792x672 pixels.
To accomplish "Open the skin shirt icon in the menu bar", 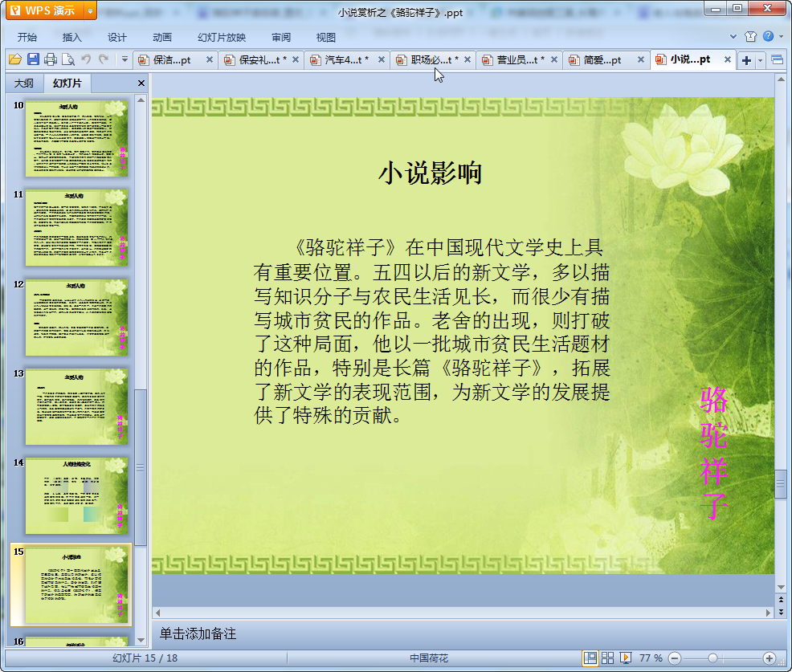I will (x=750, y=36).
